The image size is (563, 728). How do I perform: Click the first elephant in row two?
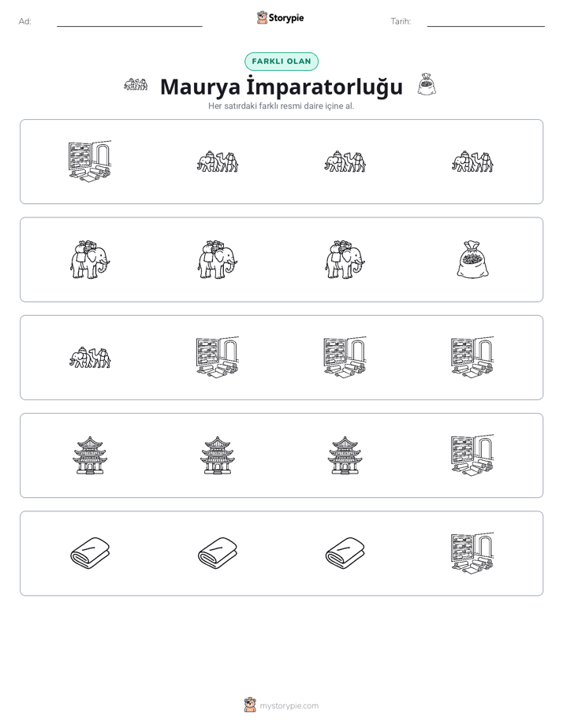(x=90, y=259)
